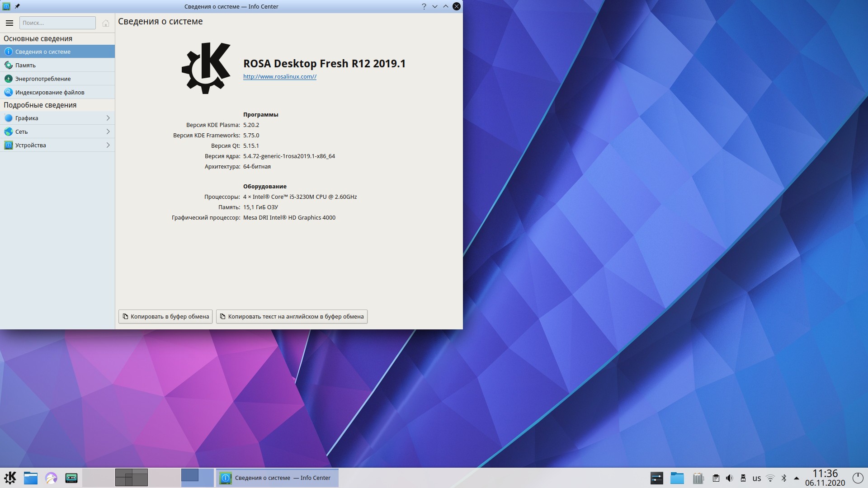Open the Память (Memory) section
Viewport: 868px width, 488px height.
pos(25,65)
